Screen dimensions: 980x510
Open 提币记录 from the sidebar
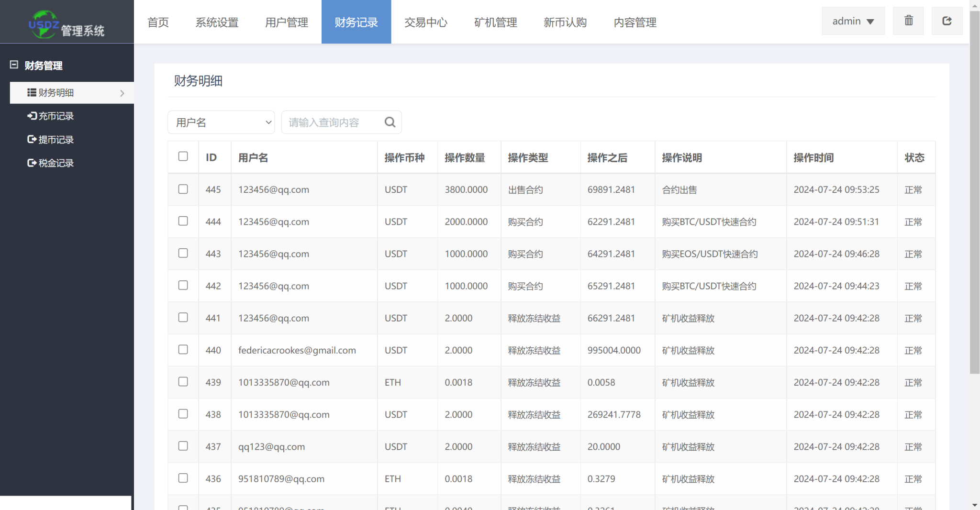point(51,140)
